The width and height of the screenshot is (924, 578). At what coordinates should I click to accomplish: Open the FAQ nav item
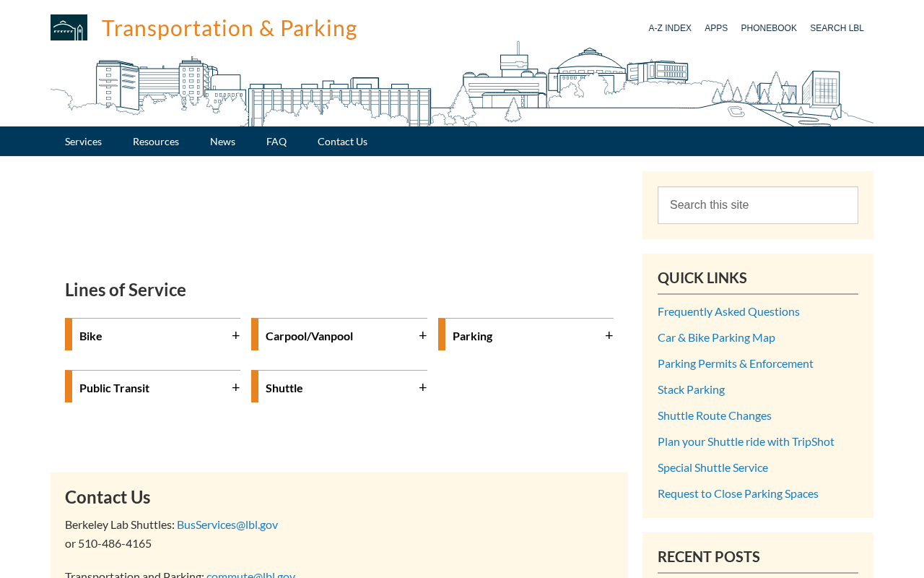point(276,142)
